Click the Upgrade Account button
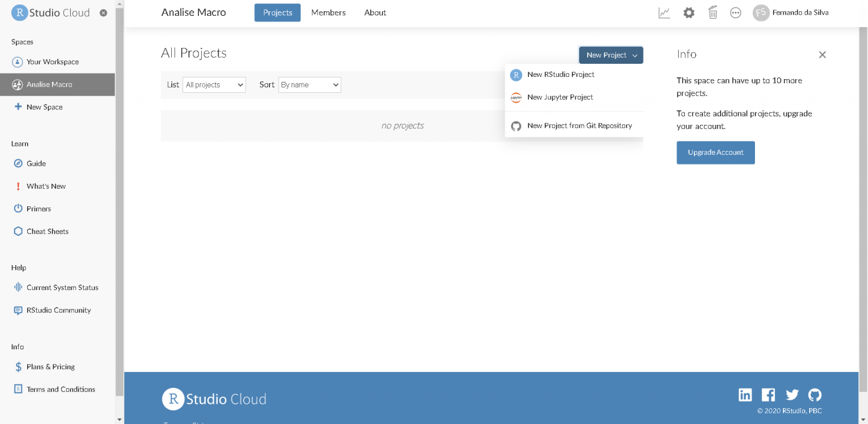The width and height of the screenshot is (868, 424). pyautogui.click(x=715, y=152)
